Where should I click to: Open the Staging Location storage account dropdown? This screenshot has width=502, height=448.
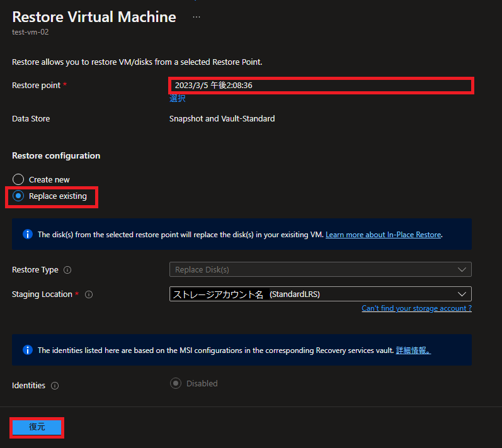click(320, 294)
